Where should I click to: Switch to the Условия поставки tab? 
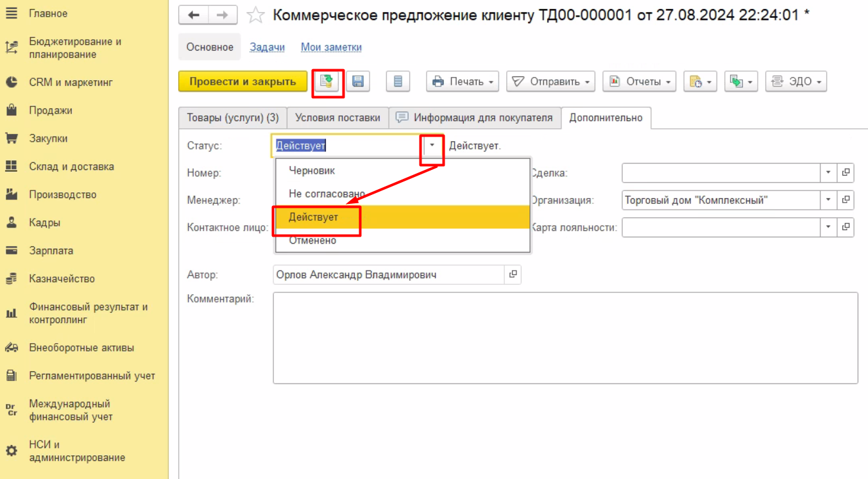337,118
